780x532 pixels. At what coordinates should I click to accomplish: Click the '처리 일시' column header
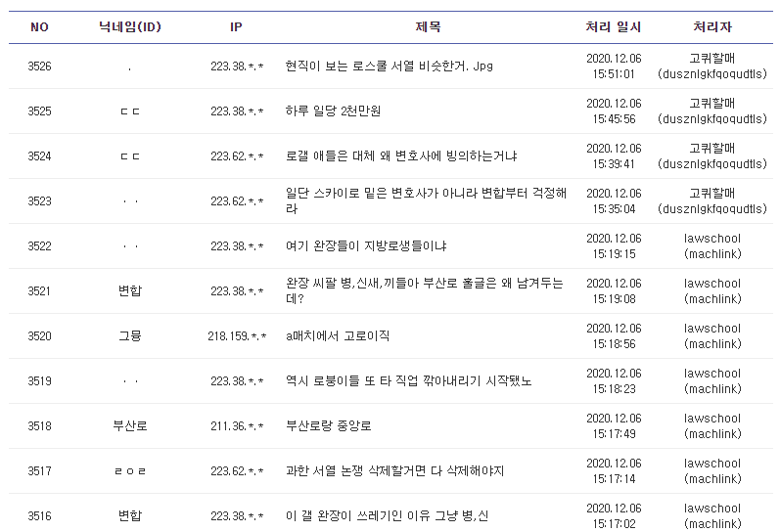(614, 27)
